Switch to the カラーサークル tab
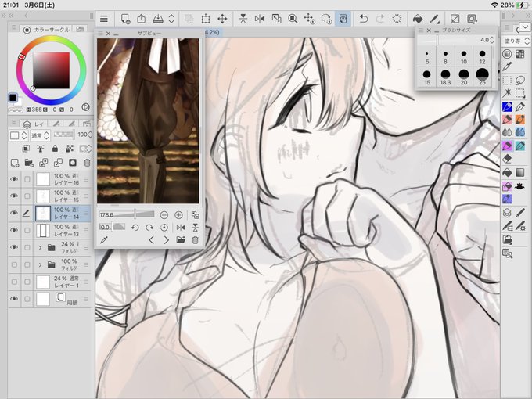This screenshot has width=532, height=399. click(x=47, y=30)
